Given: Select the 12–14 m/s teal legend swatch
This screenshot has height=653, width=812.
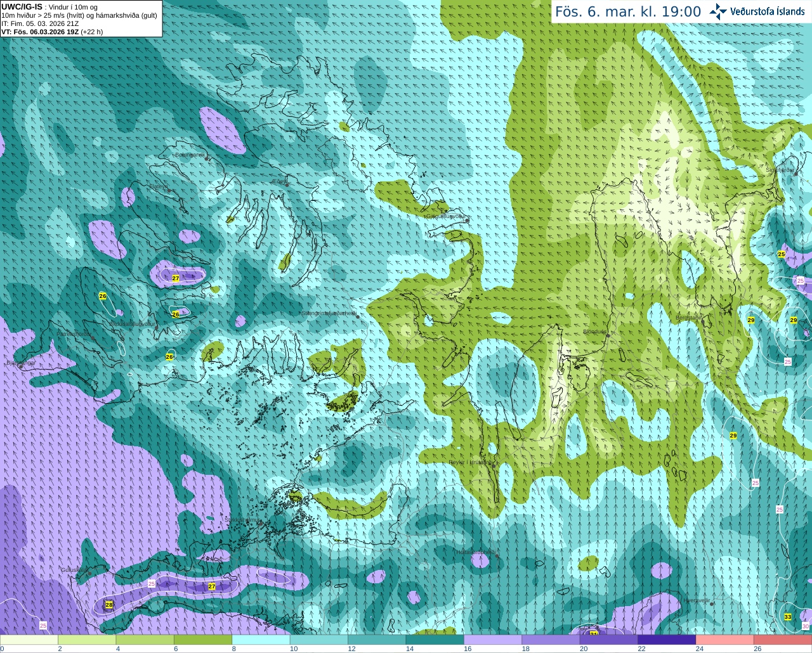Looking at the screenshot, I should coord(377,640).
